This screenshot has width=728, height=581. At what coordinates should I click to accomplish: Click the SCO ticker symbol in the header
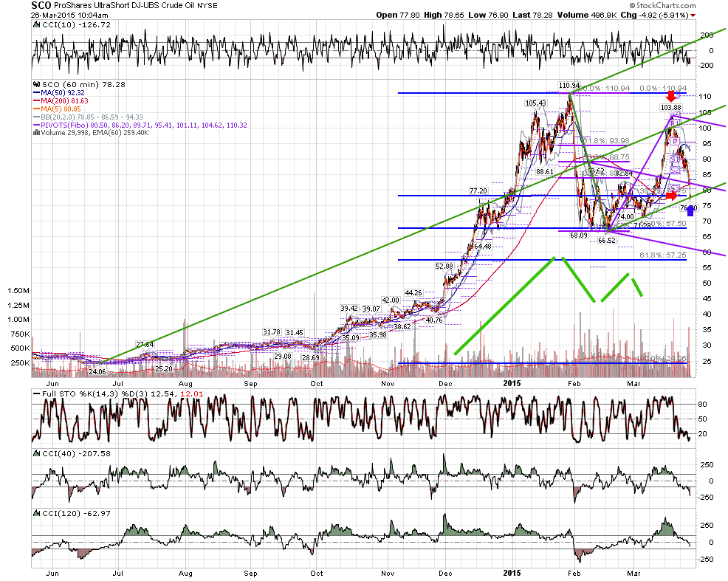click(x=41, y=6)
